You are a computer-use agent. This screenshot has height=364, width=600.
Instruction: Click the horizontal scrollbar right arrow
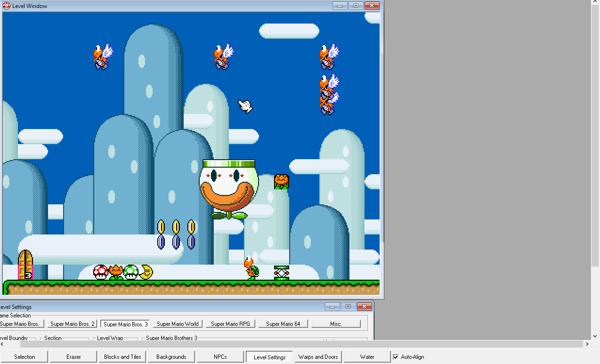coord(587,344)
